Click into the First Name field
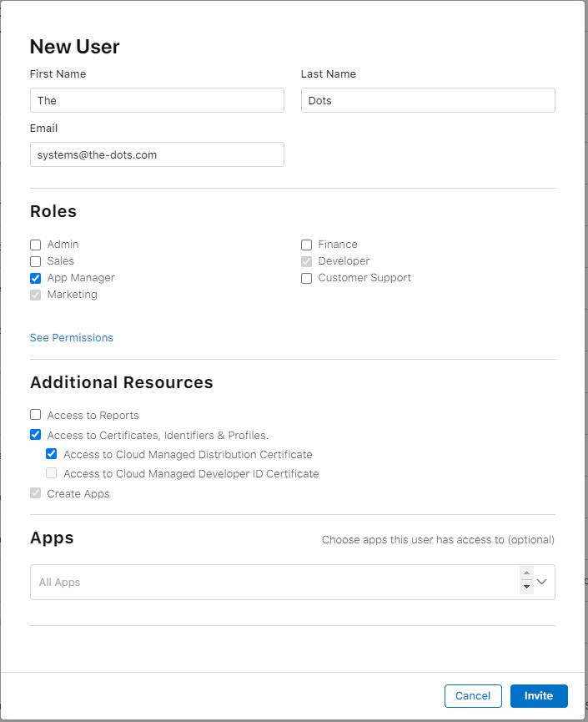588x722 pixels. pyautogui.click(x=157, y=100)
